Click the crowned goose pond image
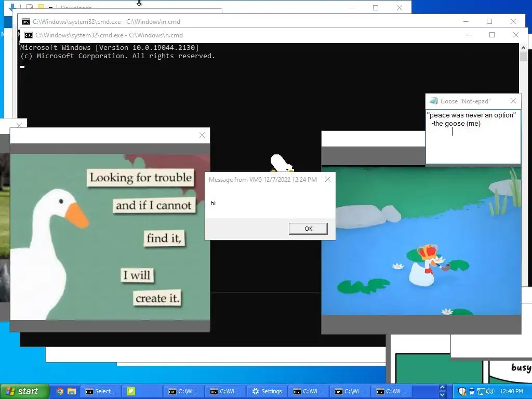This screenshot has width=532, height=399. (421, 240)
